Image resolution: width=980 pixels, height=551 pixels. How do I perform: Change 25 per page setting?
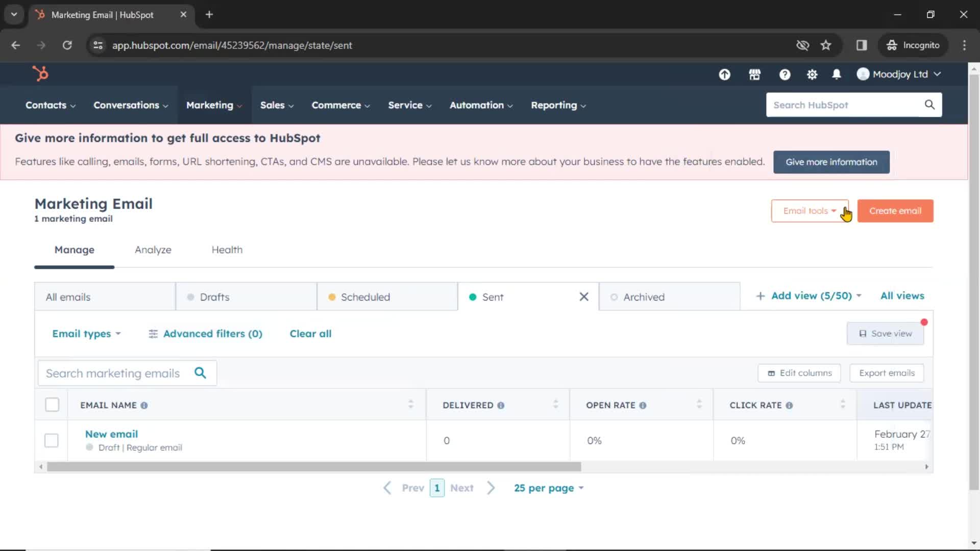[549, 488]
